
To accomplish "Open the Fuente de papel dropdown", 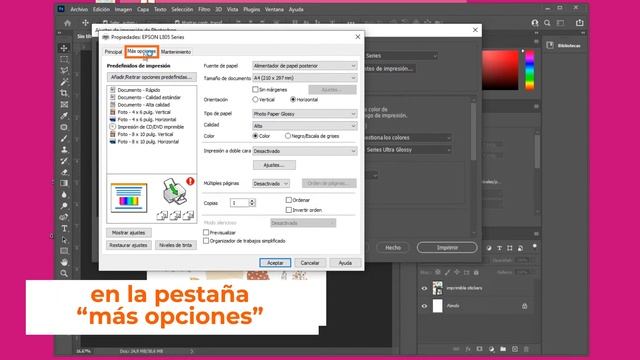I will click(x=304, y=66).
